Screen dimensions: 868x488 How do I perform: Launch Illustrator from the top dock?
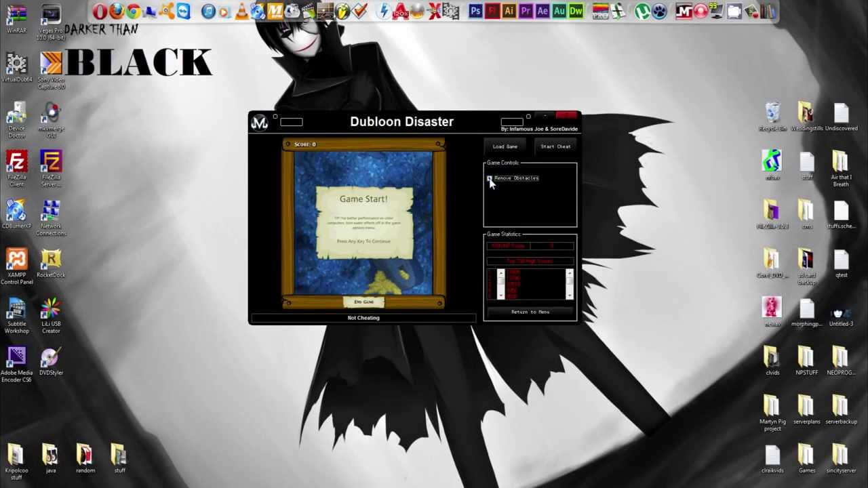click(x=509, y=12)
